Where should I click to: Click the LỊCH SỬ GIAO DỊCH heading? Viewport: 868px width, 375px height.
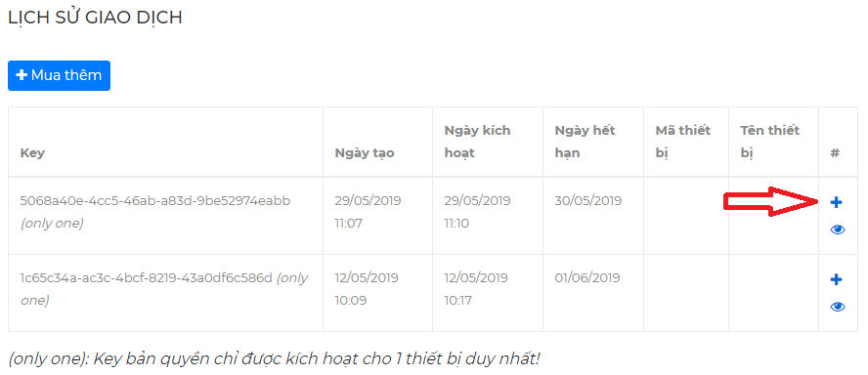[x=95, y=18]
